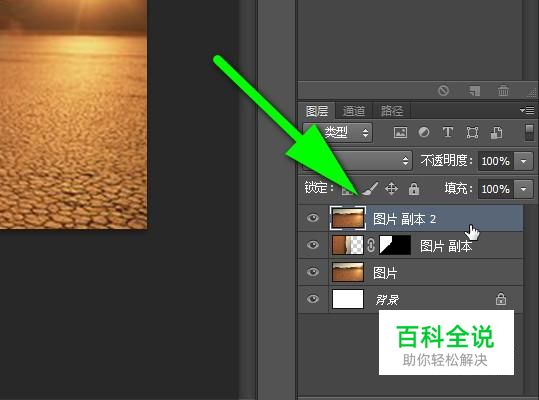539x400 pixels.
Task: Click the circle-slash icon in upper panel
Action: (x=443, y=91)
